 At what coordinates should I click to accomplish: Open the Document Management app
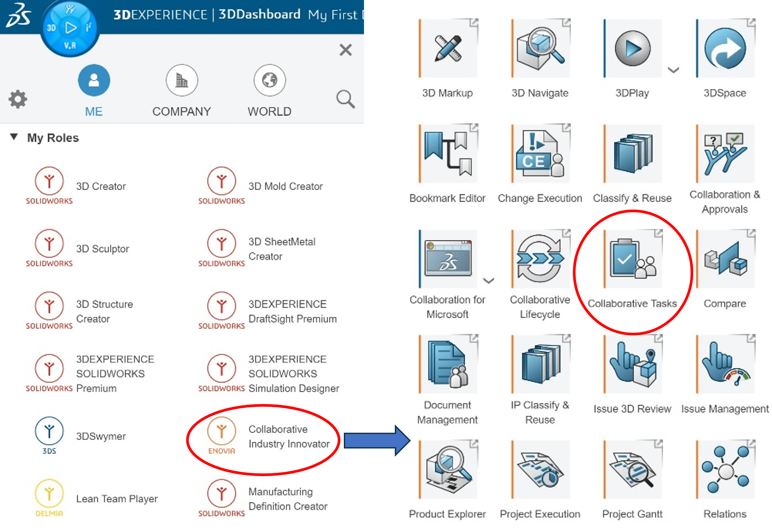(448, 364)
